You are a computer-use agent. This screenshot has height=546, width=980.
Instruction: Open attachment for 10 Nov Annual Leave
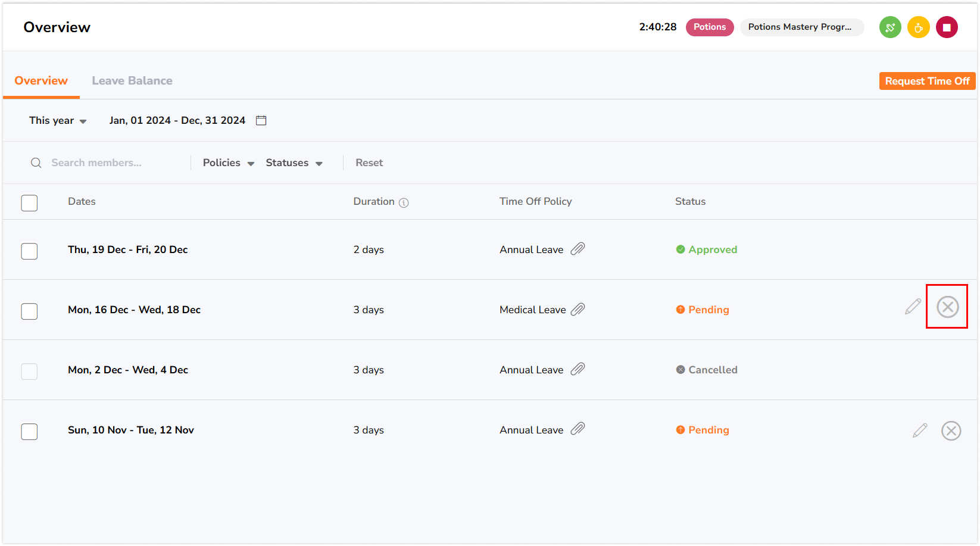(578, 429)
